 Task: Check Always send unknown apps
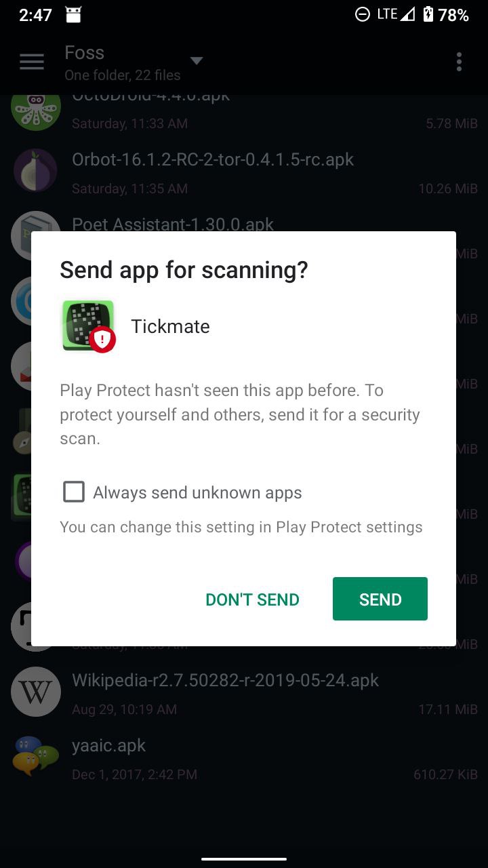pyautogui.click(x=74, y=492)
